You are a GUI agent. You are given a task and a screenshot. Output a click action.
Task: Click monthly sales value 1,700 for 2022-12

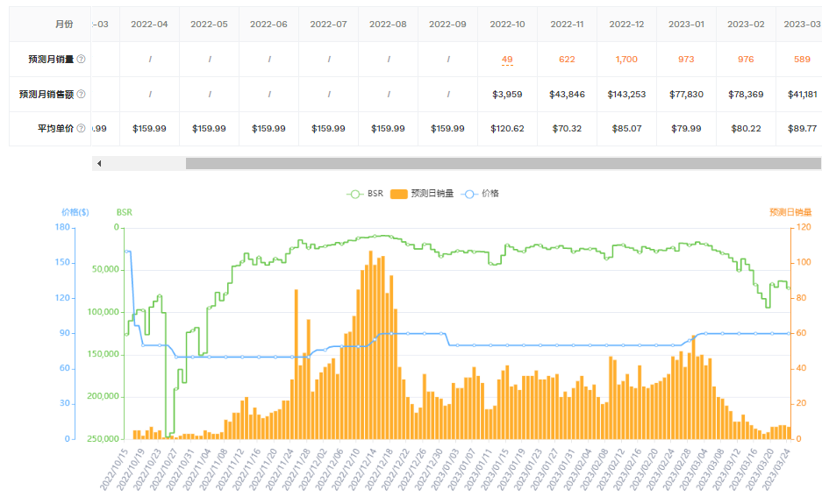[x=626, y=60]
